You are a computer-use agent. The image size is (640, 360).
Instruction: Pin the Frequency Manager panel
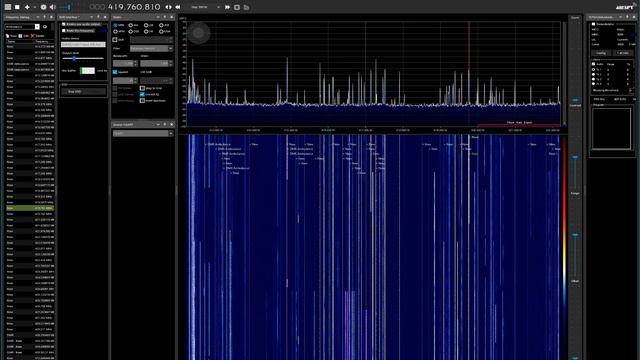(x=44, y=17)
